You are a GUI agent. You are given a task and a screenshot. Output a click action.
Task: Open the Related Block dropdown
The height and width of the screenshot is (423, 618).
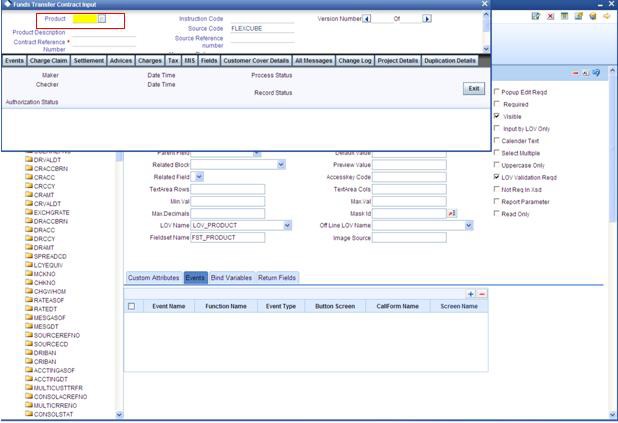coord(281,164)
